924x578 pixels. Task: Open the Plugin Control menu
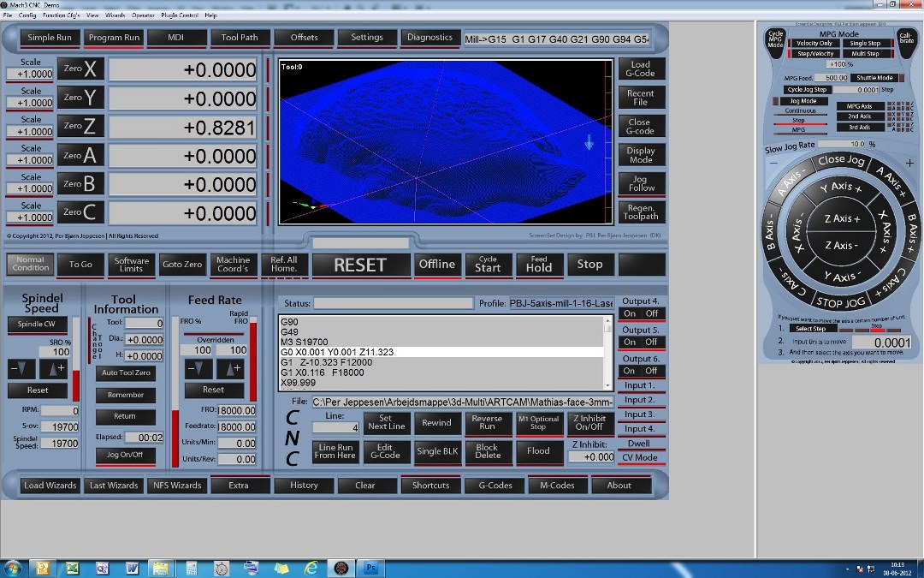(179, 15)
